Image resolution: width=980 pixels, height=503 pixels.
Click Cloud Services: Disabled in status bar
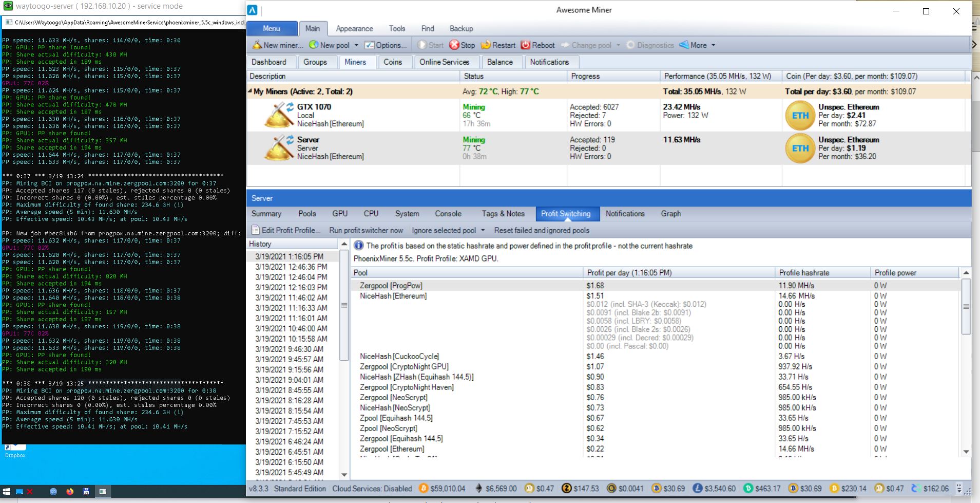click(x=372, y=489)
